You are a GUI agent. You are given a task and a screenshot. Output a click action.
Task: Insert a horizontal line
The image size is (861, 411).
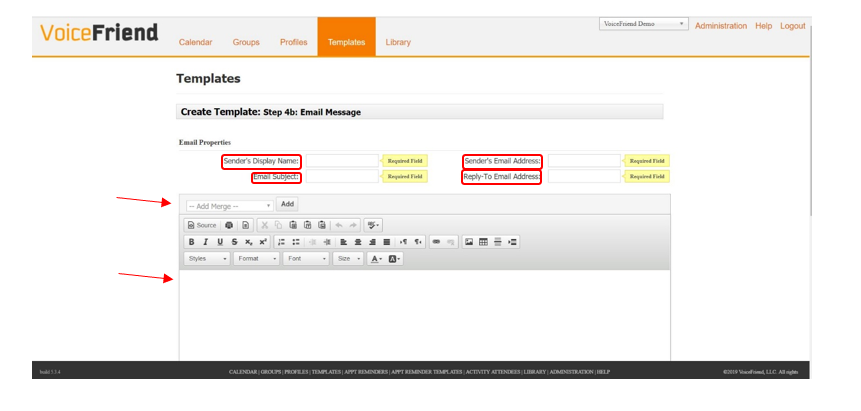click(498, 242)
